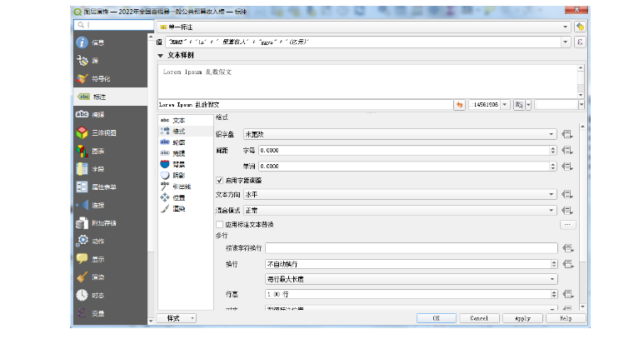Open the 文本方向 dropdown showing 水平
This screenshot has height=344, width=644.
[x=400, y=194]
